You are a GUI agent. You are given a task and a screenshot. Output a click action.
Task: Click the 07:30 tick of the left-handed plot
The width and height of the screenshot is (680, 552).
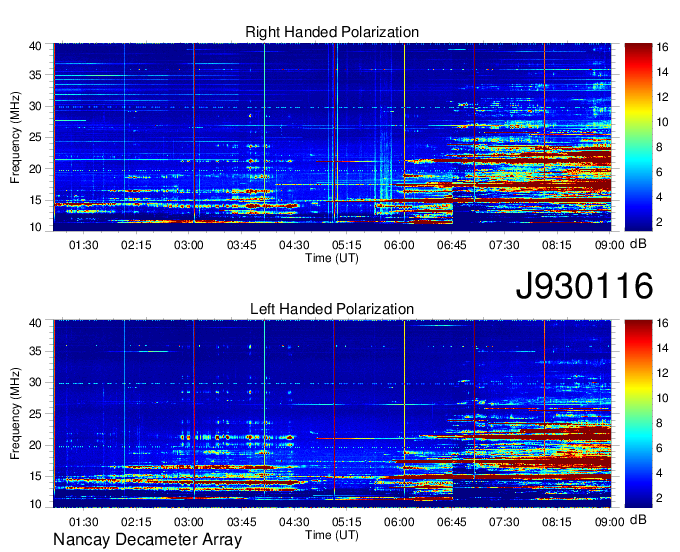[x=504, y=522]
